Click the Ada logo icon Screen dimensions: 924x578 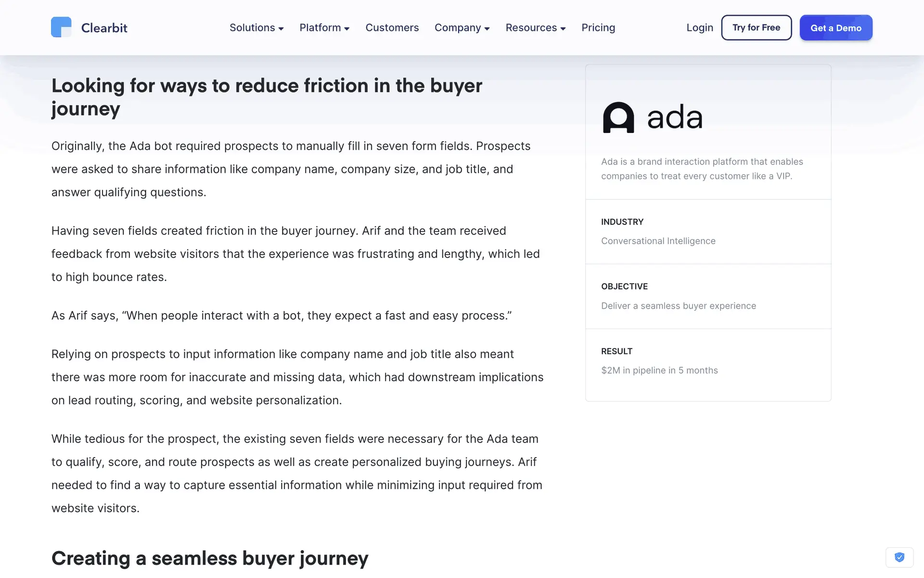(618, 118)
